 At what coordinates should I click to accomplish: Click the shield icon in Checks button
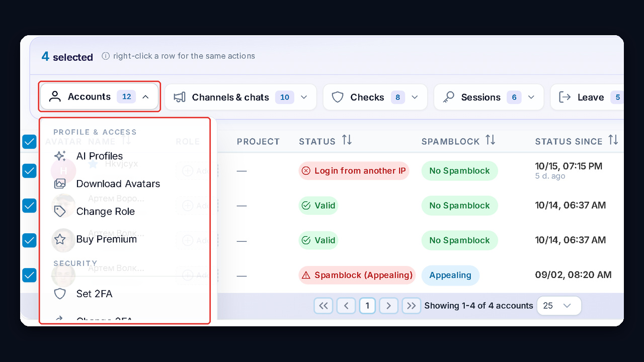click(338, 97)
